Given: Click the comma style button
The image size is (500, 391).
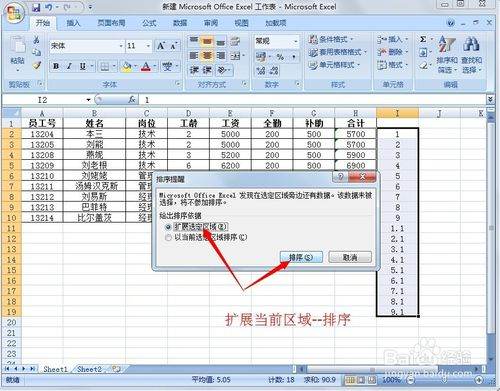Looking at the screenshot, I should point(294,57).
